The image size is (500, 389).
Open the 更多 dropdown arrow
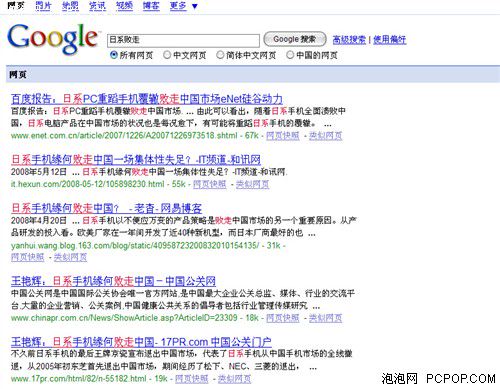(195, 6)
